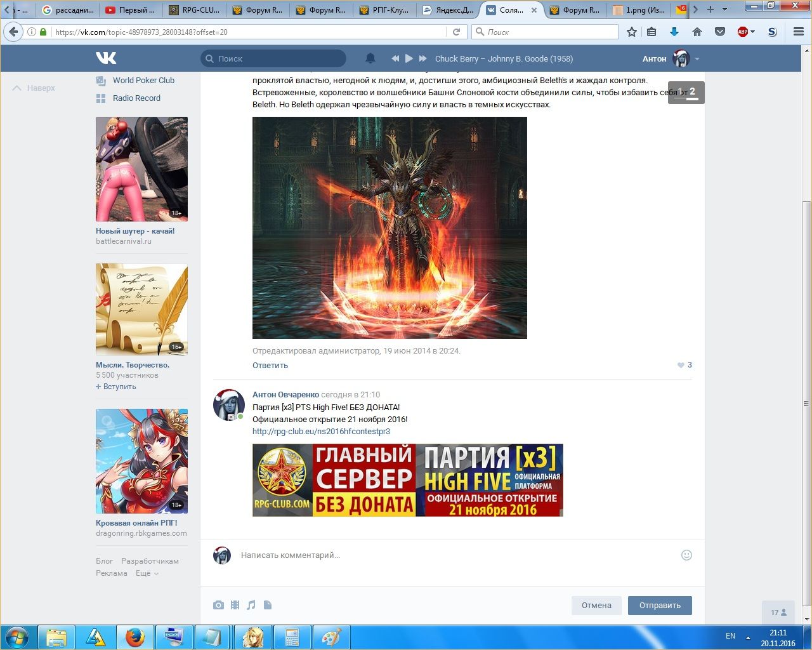This screenshot has height=650, width=812.
Task: Go to the browser home page
Action: click(x=697, y=32)
